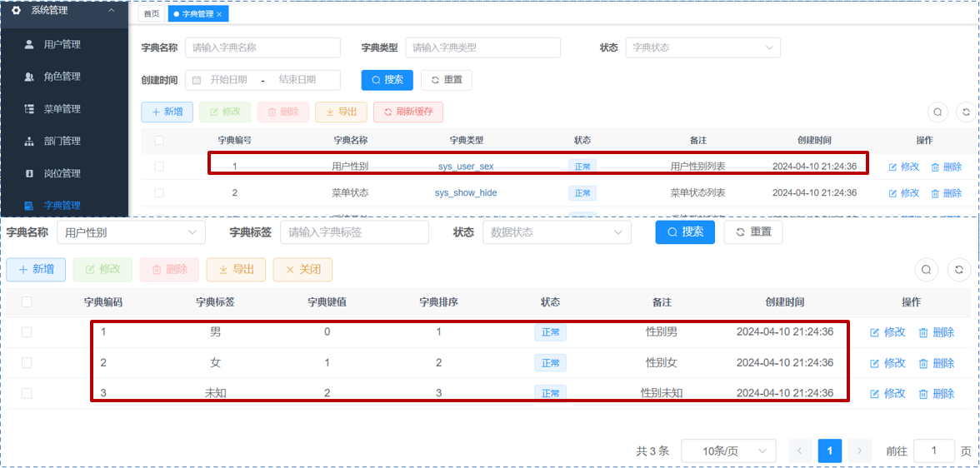Click the 字典标签 input field

(354, 232)
